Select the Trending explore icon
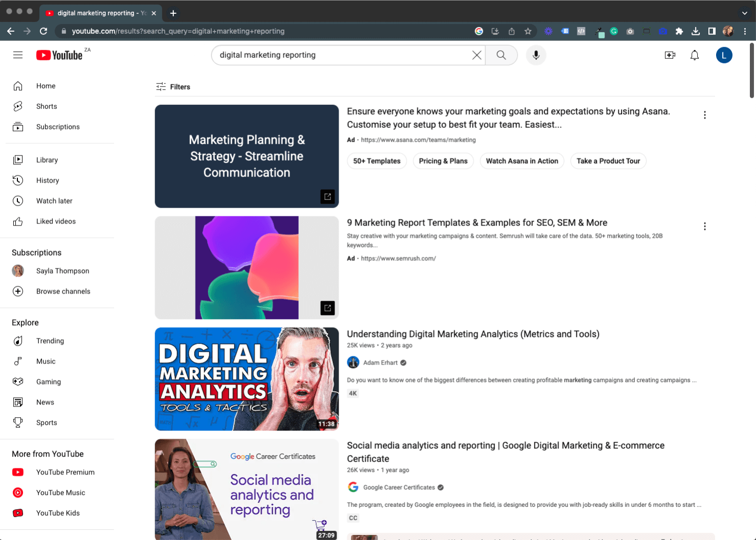 tap(18, 341)
